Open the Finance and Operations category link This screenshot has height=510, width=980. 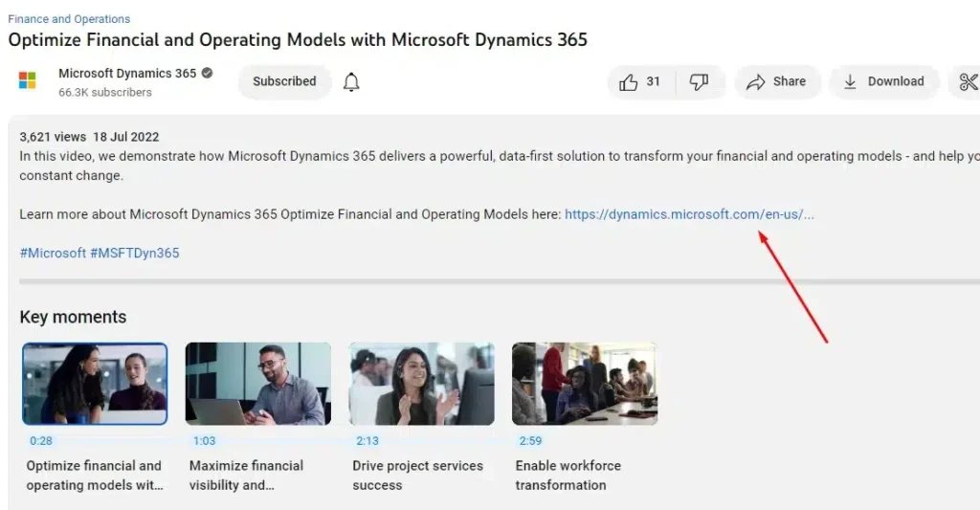coord(69,19)
